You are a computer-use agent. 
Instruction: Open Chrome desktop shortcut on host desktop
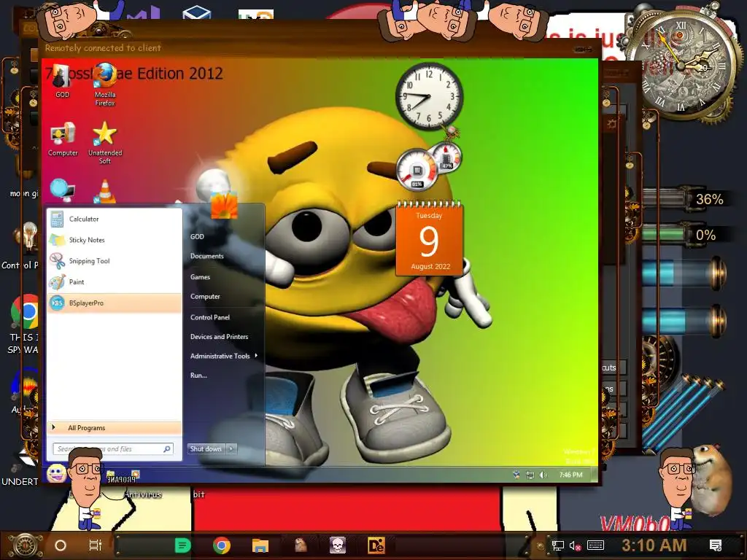24,324
